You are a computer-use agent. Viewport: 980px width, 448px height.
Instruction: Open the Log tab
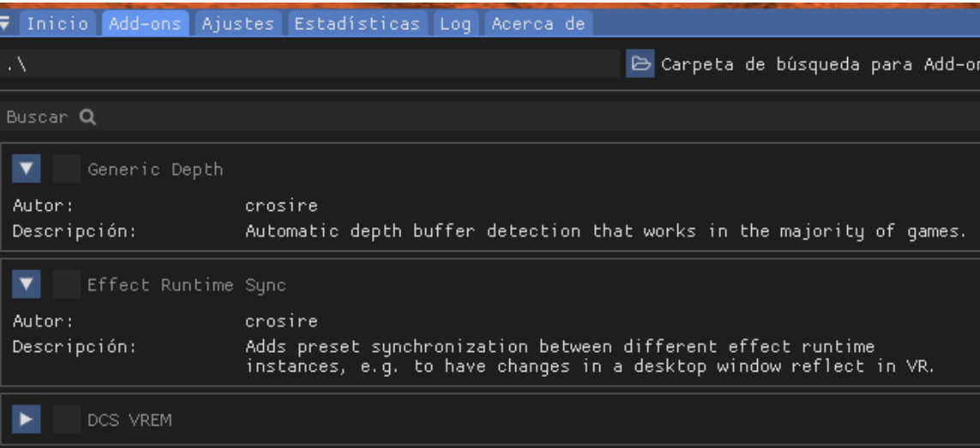point(455,24)
